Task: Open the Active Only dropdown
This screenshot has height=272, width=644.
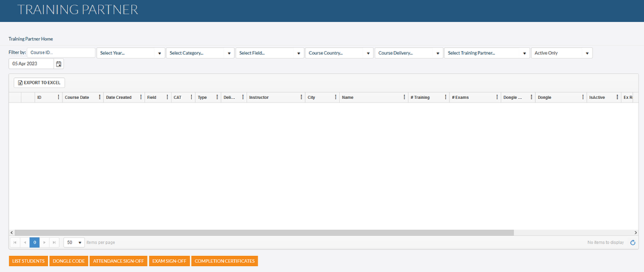Action: click(x=562, y=53)
